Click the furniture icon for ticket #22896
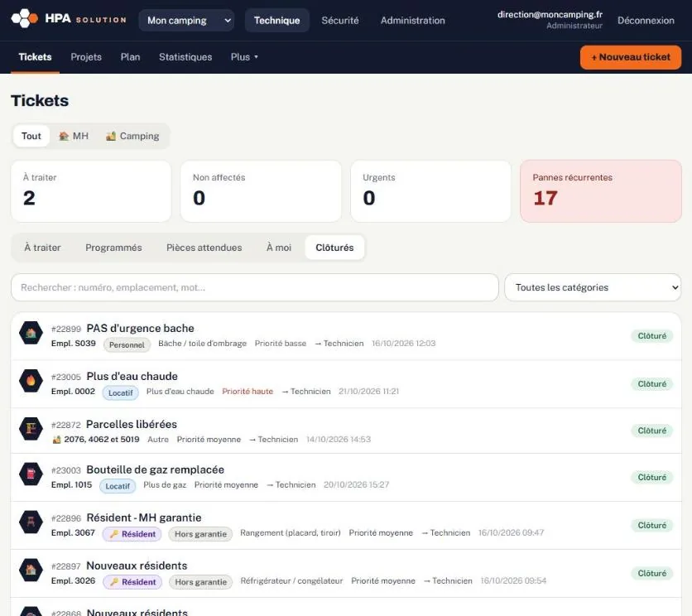 pos(31,522)
